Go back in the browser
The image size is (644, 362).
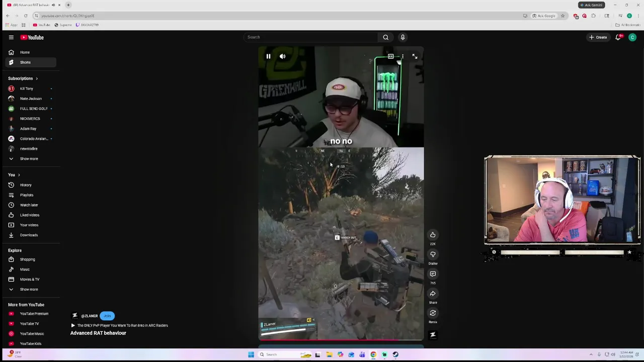8,16
